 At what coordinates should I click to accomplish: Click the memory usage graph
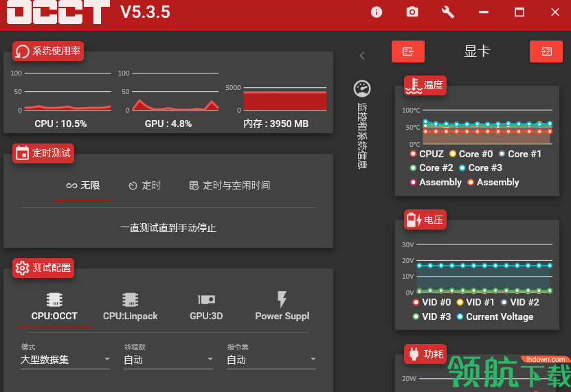click(x=284, y=99)
